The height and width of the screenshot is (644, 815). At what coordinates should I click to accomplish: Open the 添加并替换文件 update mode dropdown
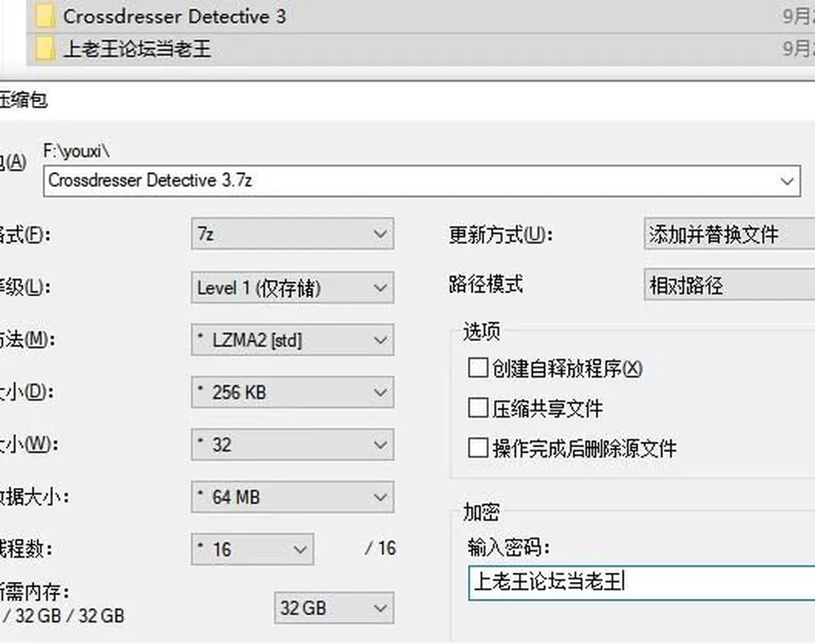click(729, 233)
